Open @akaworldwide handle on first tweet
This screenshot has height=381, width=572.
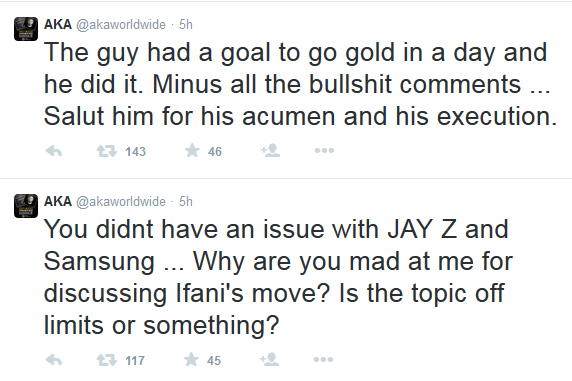pyautogui.click(x=121, y=25)
